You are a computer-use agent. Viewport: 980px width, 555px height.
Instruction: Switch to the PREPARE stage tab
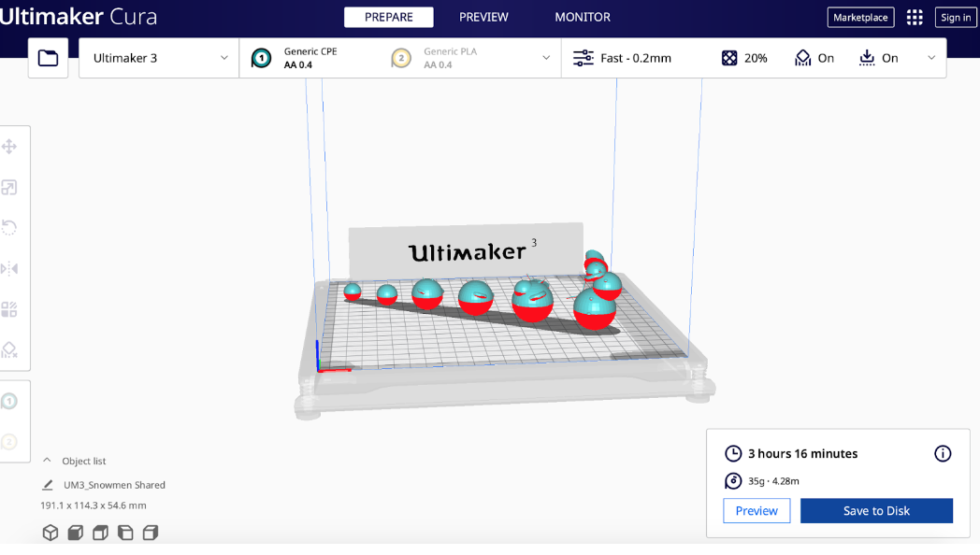click(389, 18)
